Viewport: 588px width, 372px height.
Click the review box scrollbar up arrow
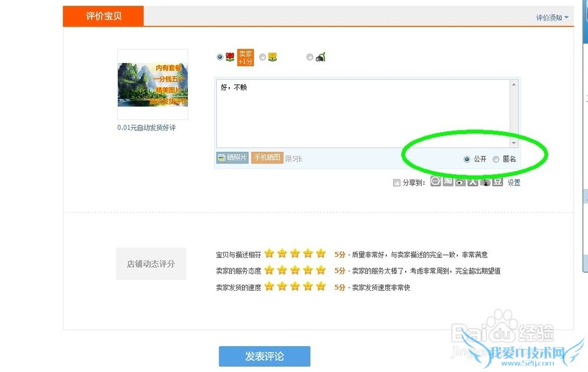(514, 84)
